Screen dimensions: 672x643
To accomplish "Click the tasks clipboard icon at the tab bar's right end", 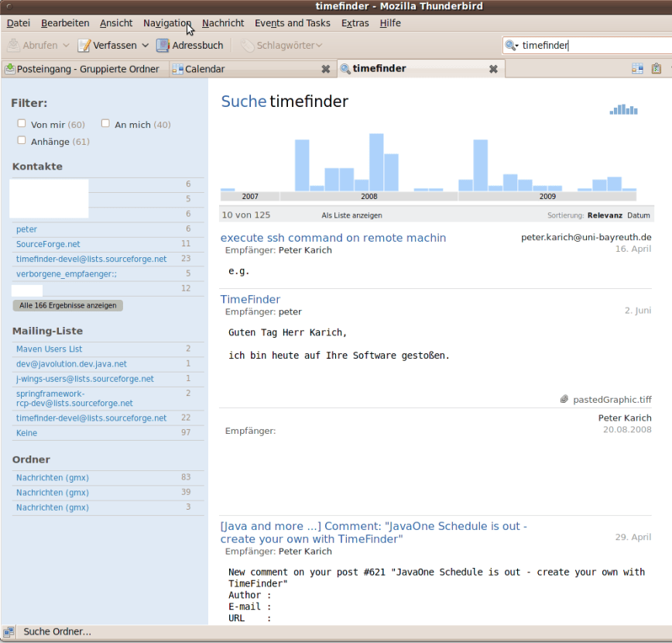I will point(657,69).
